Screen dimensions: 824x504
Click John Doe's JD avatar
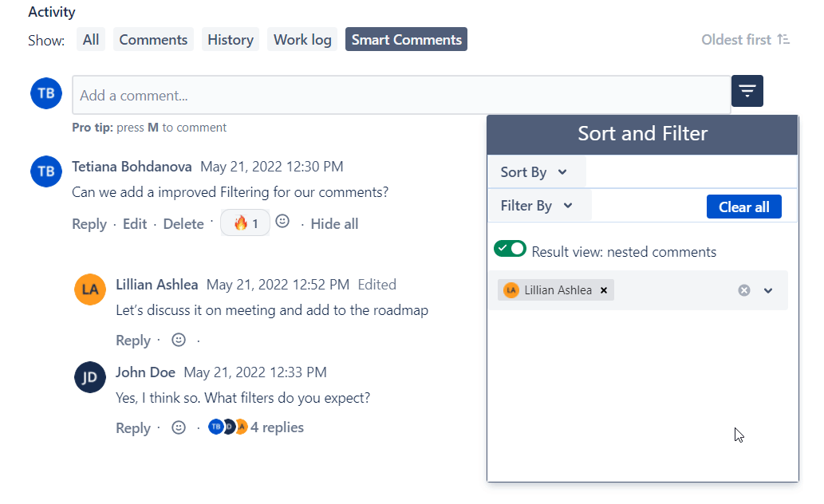pos(90,377)
